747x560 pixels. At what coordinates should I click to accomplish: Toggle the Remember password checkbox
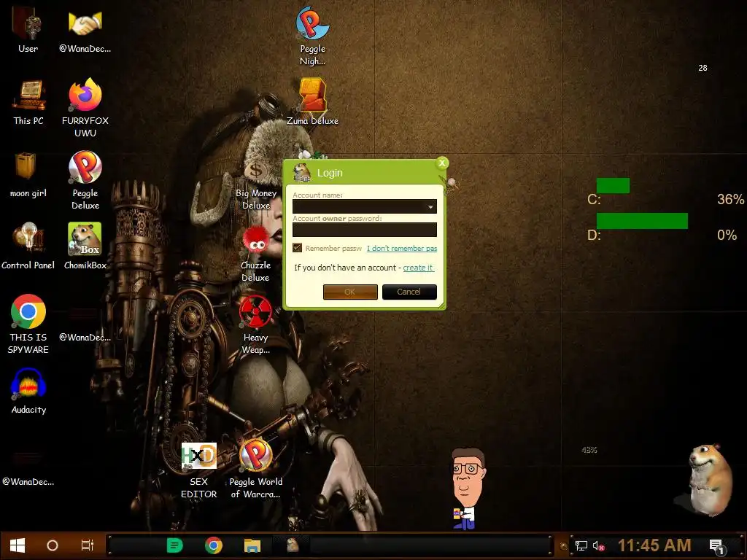(298, 248)
